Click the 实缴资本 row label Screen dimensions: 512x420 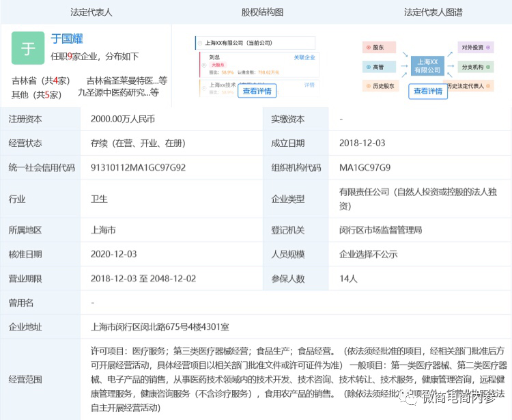coord(287,119)
